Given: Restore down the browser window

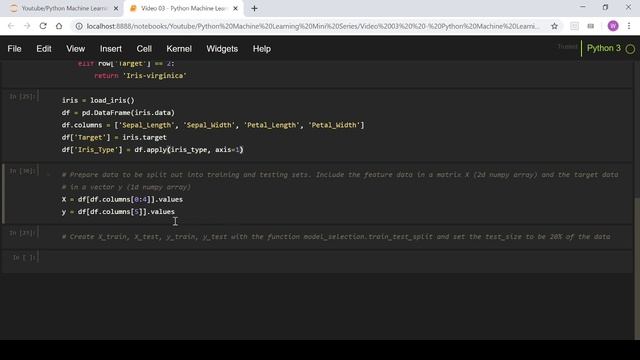Looking at the screenshot, I should (x=605, y=7).
